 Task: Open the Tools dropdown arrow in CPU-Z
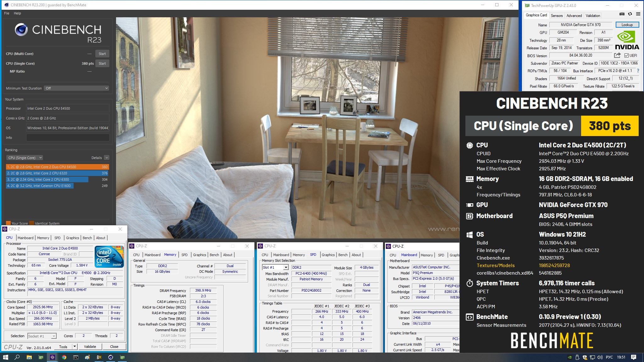click(75, 347)
